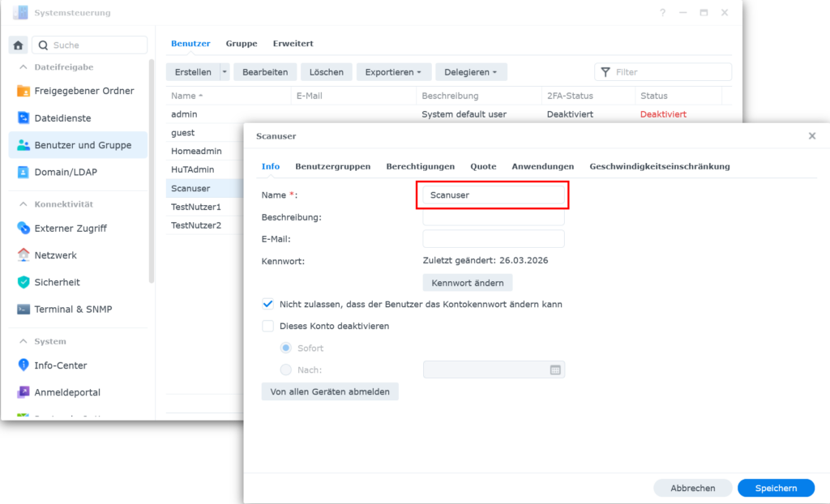Select Benutzer und Gruppe icon

(x=24, y=145)
